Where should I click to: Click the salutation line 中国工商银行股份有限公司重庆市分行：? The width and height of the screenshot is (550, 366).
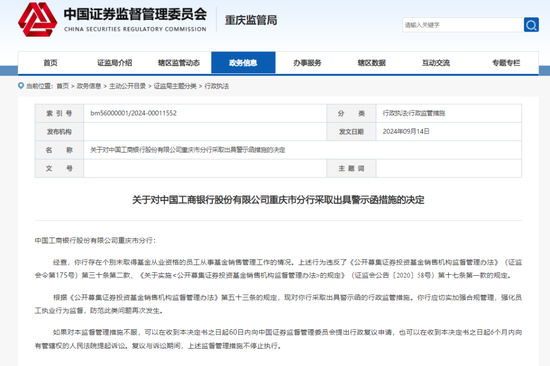tap(95, 240)
